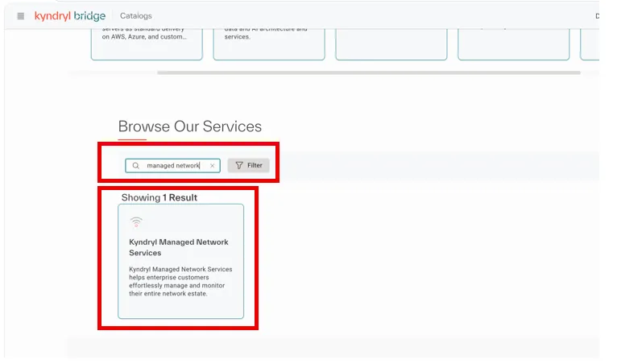Clear the search text with X
Image resolution: width=617 pixels, height=364 pixels.
coord(213,166)
